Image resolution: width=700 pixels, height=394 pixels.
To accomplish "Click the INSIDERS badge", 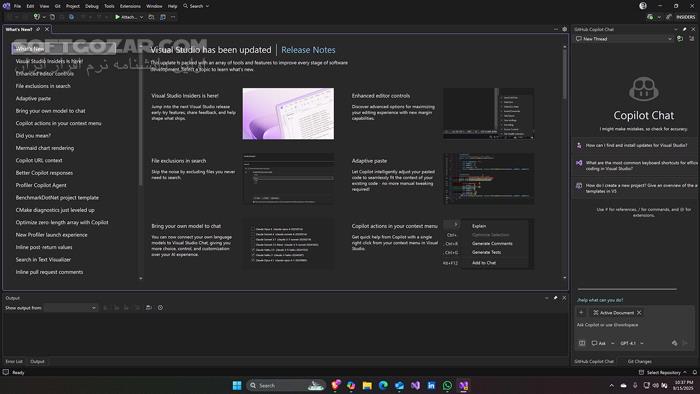I will pyautogui.click(x=685, y=17).
